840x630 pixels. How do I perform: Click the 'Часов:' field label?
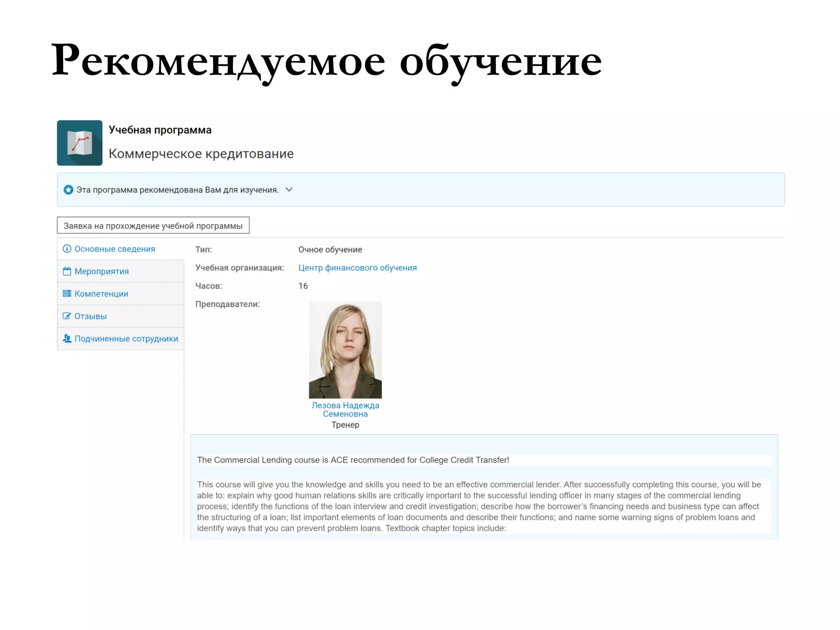pos(208,286)
